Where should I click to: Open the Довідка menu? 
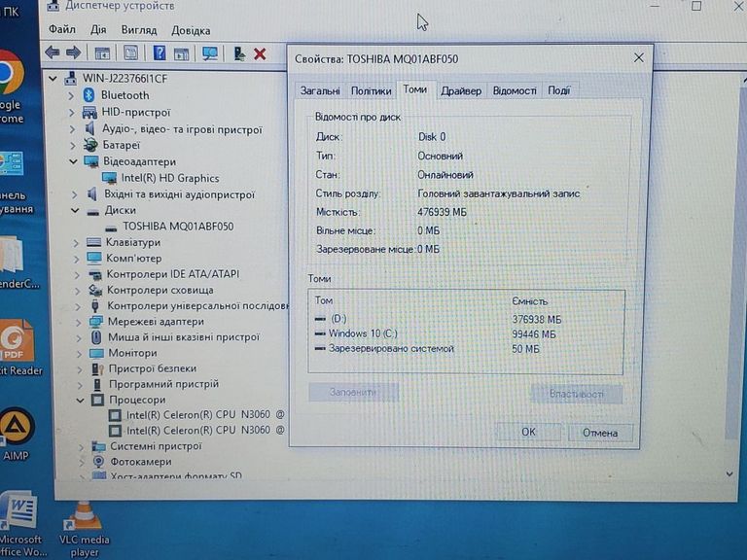click(x=191, y=31)
